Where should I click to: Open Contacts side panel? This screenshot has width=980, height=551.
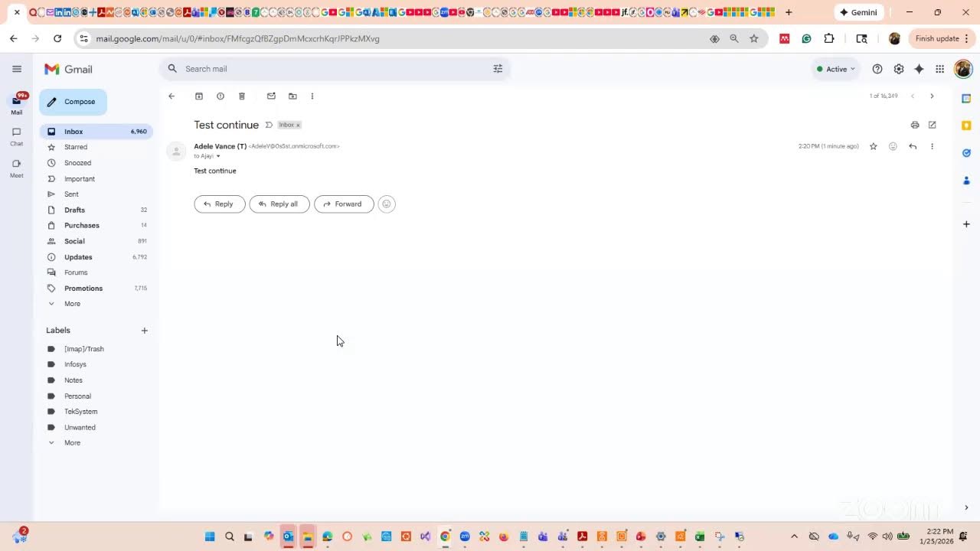click(x=966, y=181)
